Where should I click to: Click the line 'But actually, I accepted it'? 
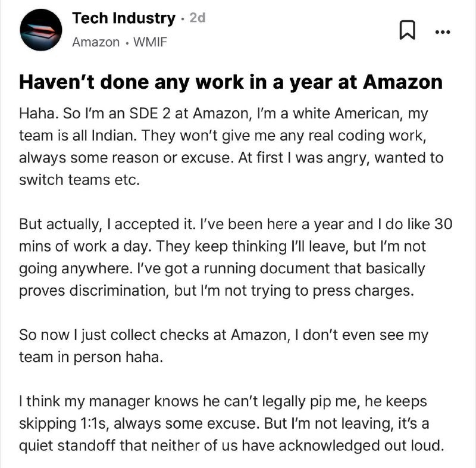pyautogui.click(x=236, y=224)
